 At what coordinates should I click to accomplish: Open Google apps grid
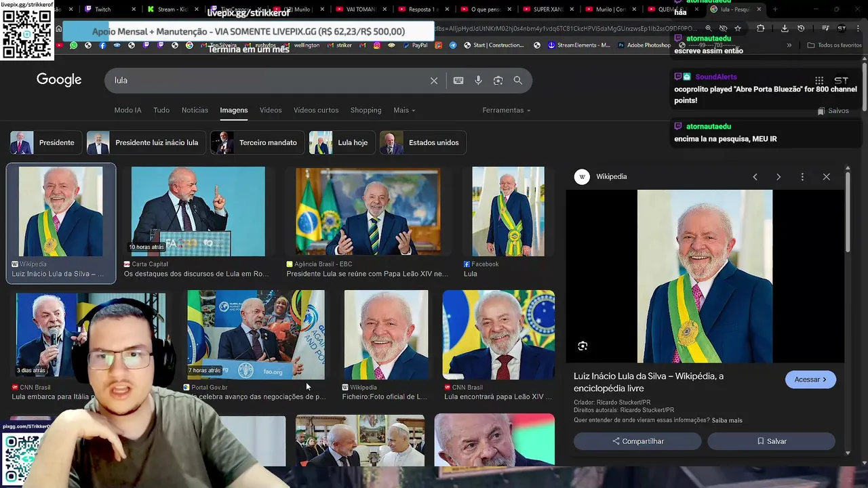coord(819,81)
